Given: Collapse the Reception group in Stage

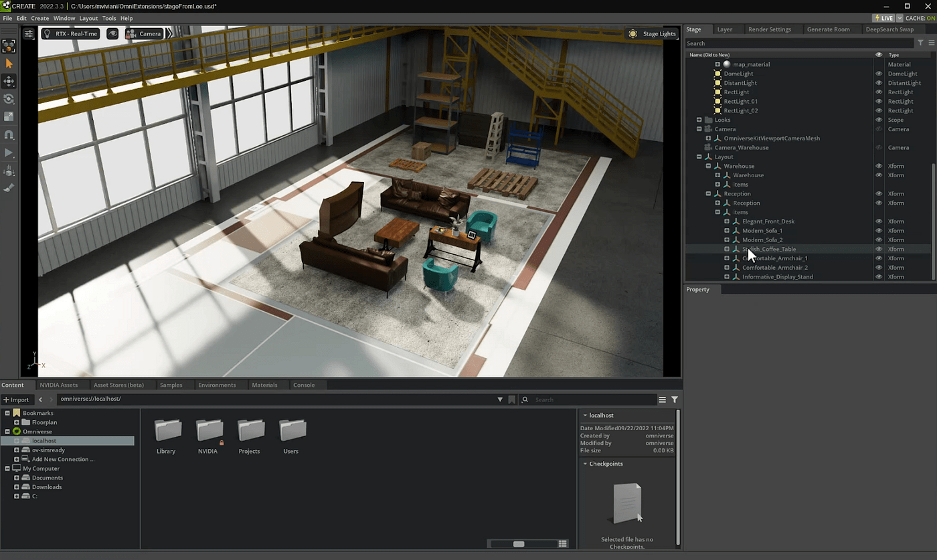Looking at the screenshot, I should [x=708, y=193].
